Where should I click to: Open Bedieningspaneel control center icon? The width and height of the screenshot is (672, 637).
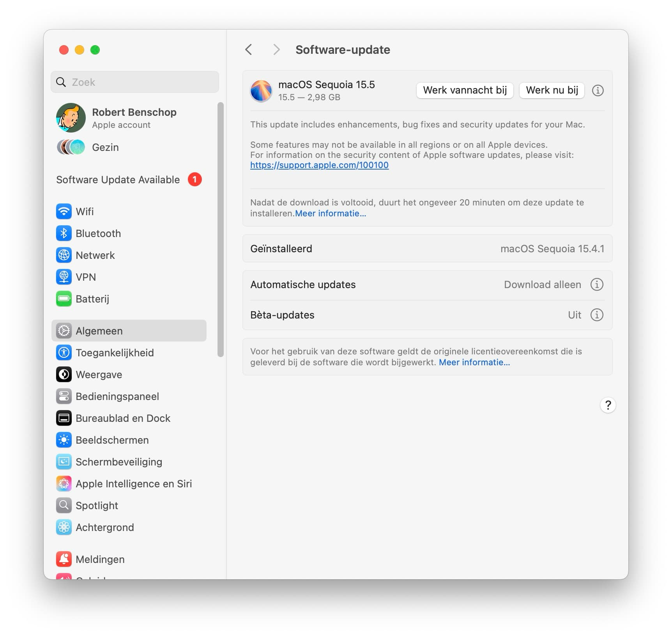click(64, 396)
